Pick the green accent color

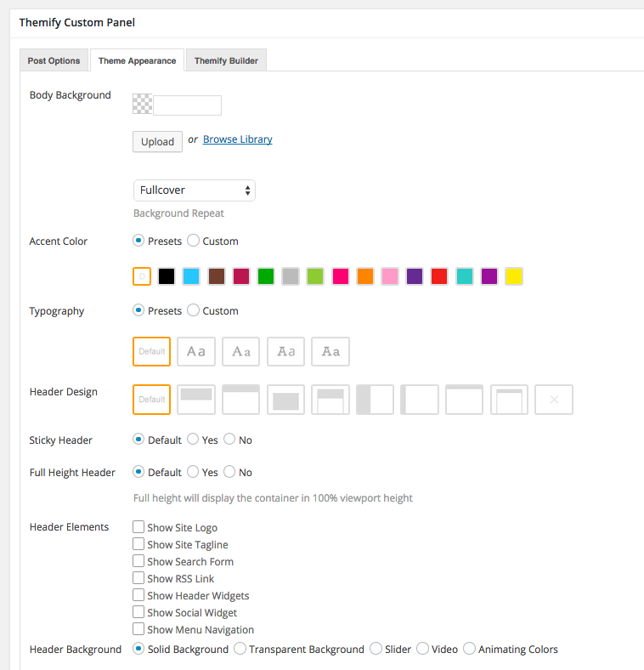pos(266,276)
